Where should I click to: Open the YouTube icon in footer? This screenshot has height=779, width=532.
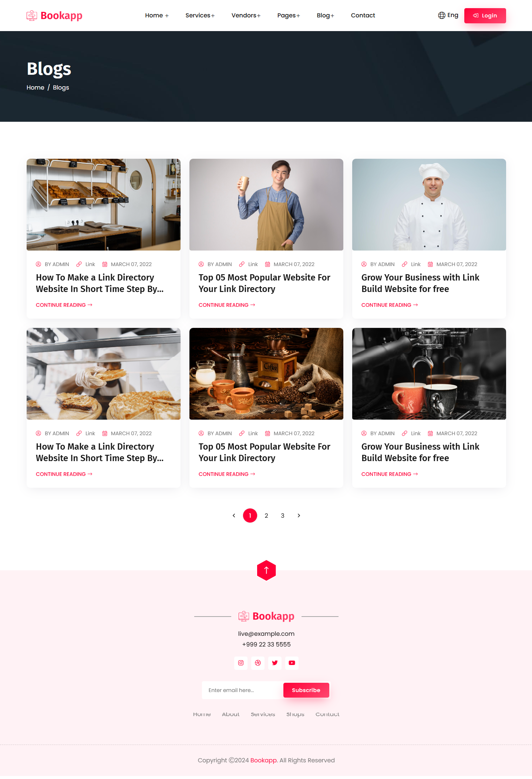tap(292, 663)
